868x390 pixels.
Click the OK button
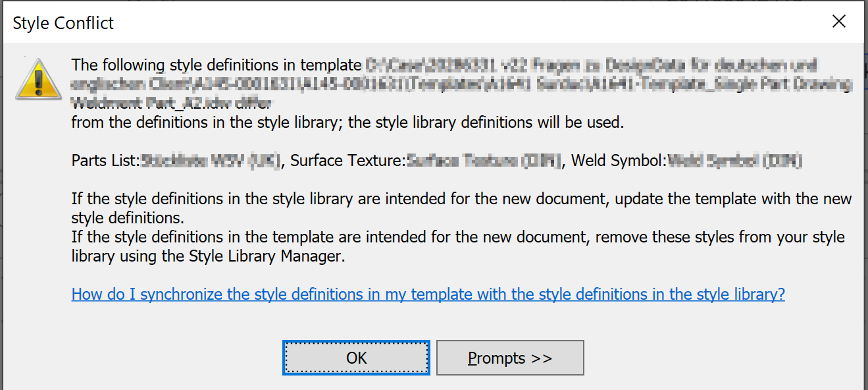click(356, 358)
